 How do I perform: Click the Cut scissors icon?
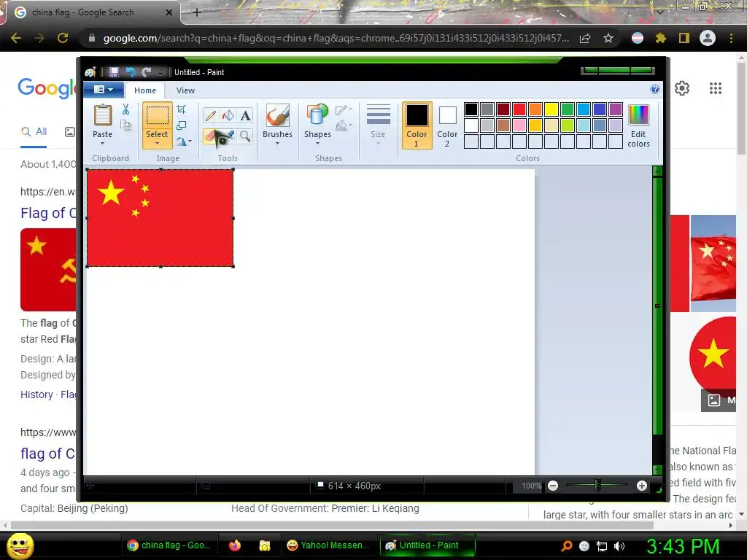[x=125, y=109]
